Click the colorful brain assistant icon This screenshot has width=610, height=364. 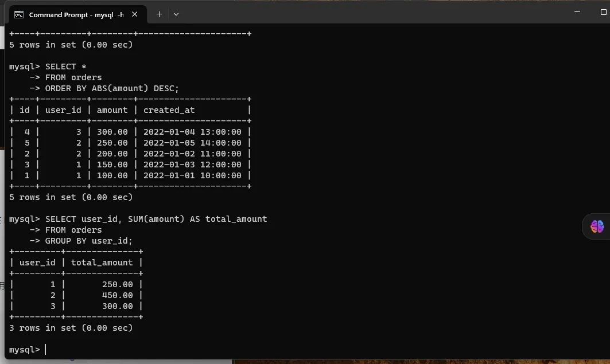(597, 226)
